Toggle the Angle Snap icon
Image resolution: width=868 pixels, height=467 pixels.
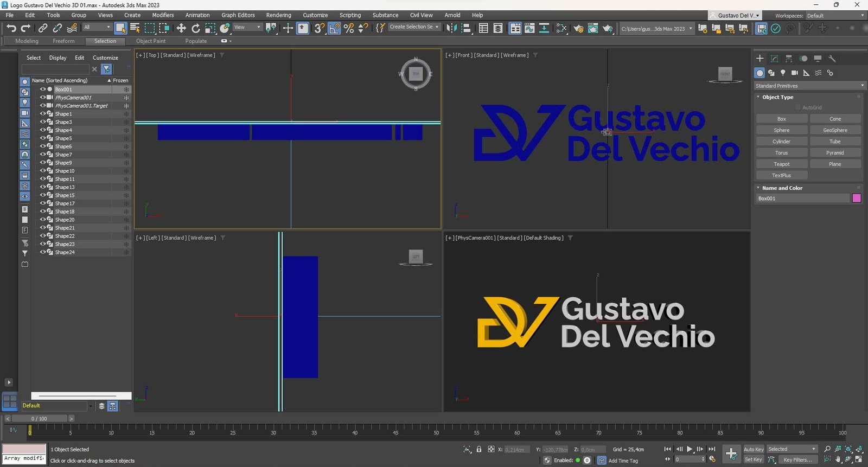[x=334, y=28]
